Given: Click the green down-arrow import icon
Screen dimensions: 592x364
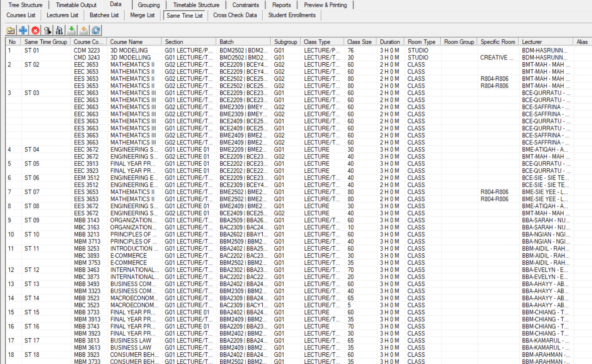Looking at the screenshot, I should pos(72,30).
